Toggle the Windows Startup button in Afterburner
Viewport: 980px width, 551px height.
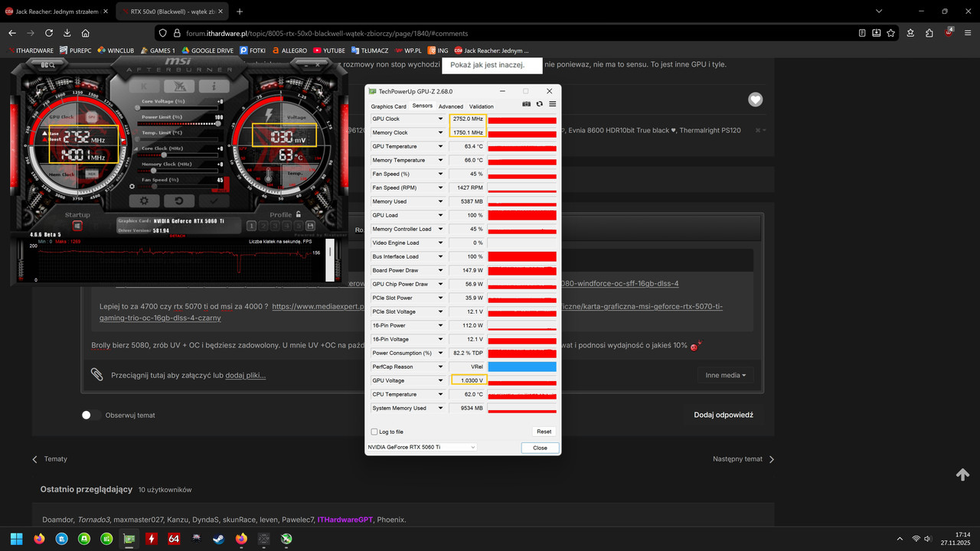(77, 226)
